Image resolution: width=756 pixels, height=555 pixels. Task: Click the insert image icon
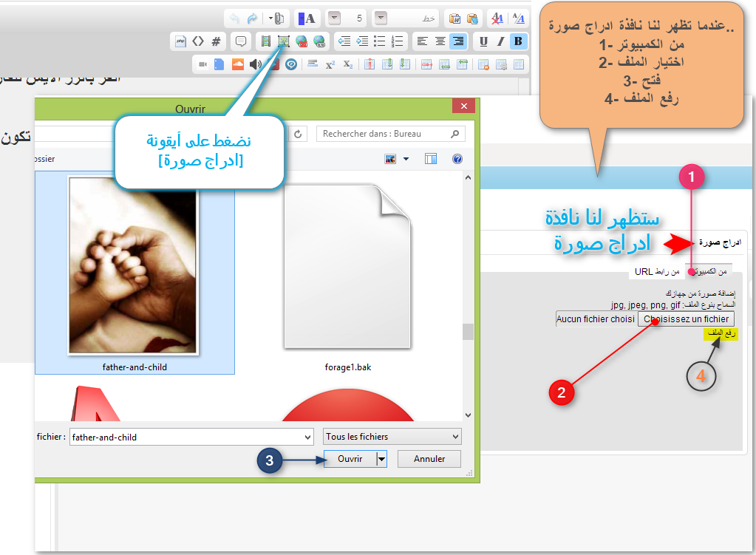pos(284,41)
